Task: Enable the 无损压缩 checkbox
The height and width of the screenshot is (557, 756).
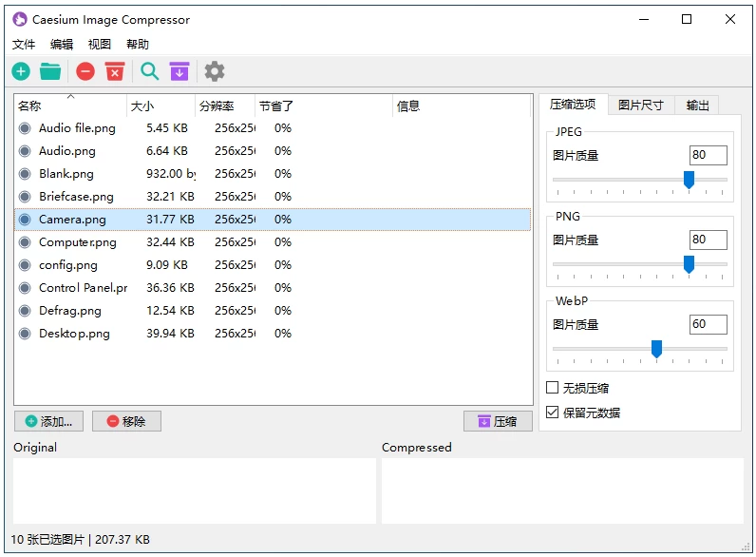Action: (x=553, y=388)
